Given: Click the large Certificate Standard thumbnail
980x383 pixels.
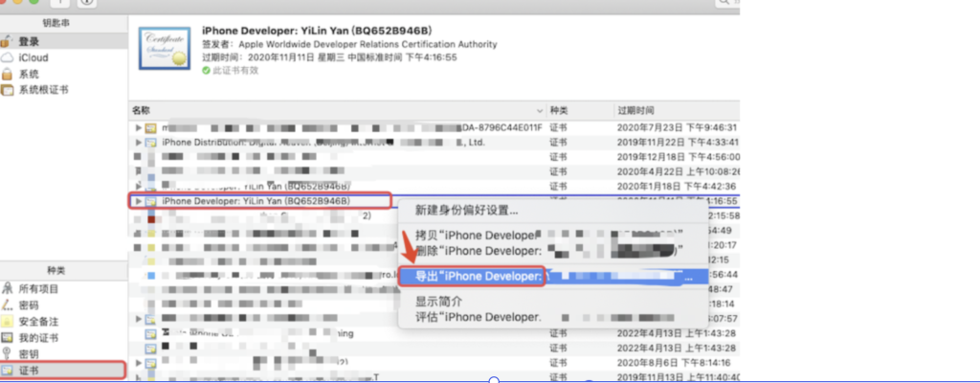Looking at the screenshot, I should pyautogui.click(x=165, y=49).
